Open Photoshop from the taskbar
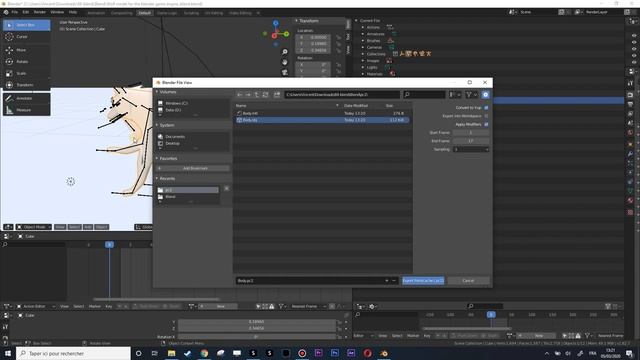 click(335, 353)
